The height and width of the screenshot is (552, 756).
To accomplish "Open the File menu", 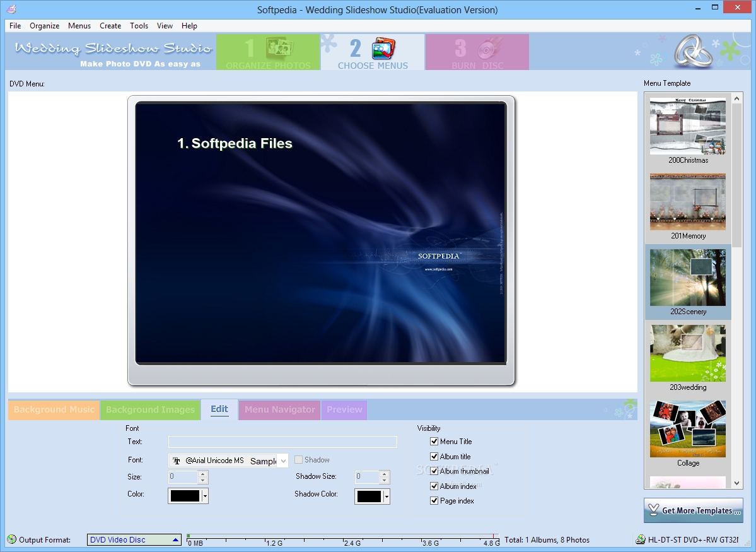I will 15,26.
